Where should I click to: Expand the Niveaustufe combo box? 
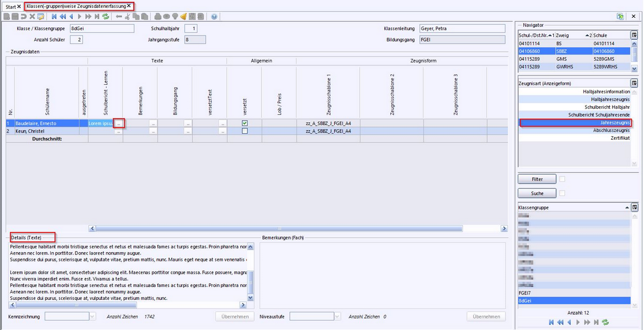pos(338,317)
